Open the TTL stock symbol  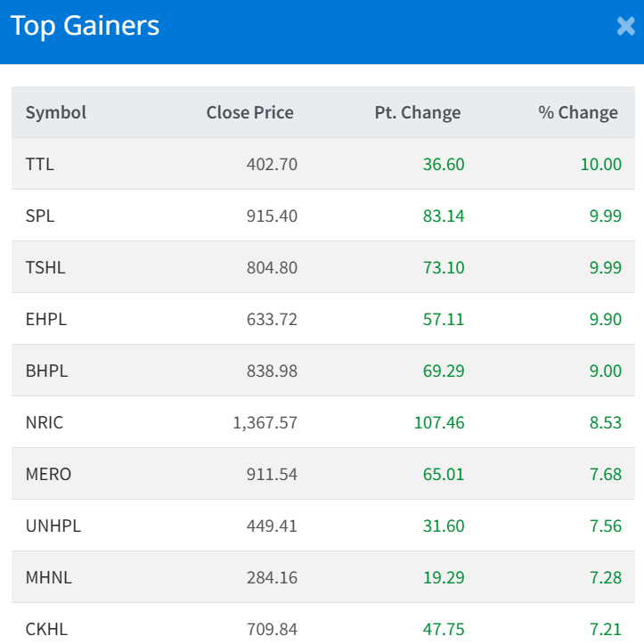click(40, 164)
